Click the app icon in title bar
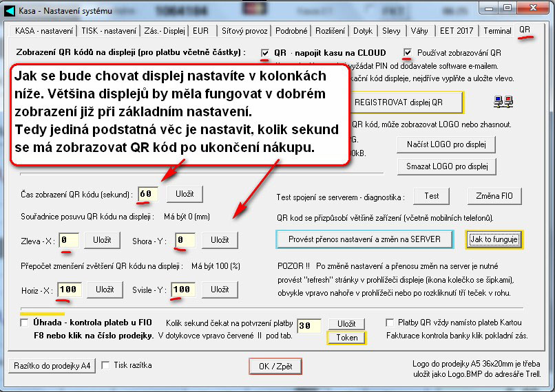The height and width of the screenshot is (392, 555). (x=10, y=9)
